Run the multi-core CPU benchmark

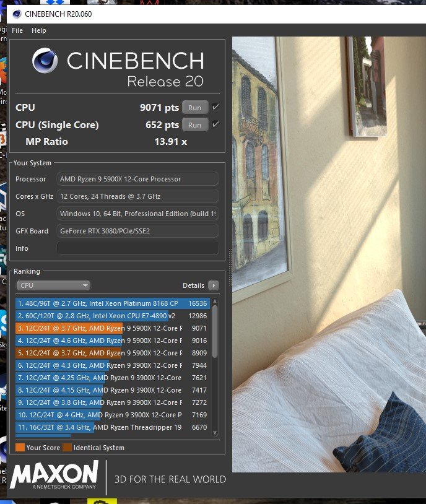(195, 107)
